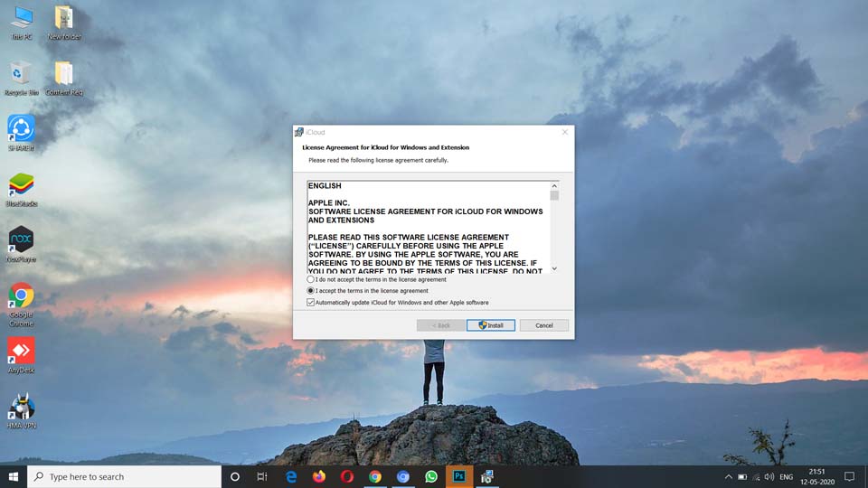Close the iCloud installer dialog
This screenshot has height=488, width=868.
[x=564, y=132]
